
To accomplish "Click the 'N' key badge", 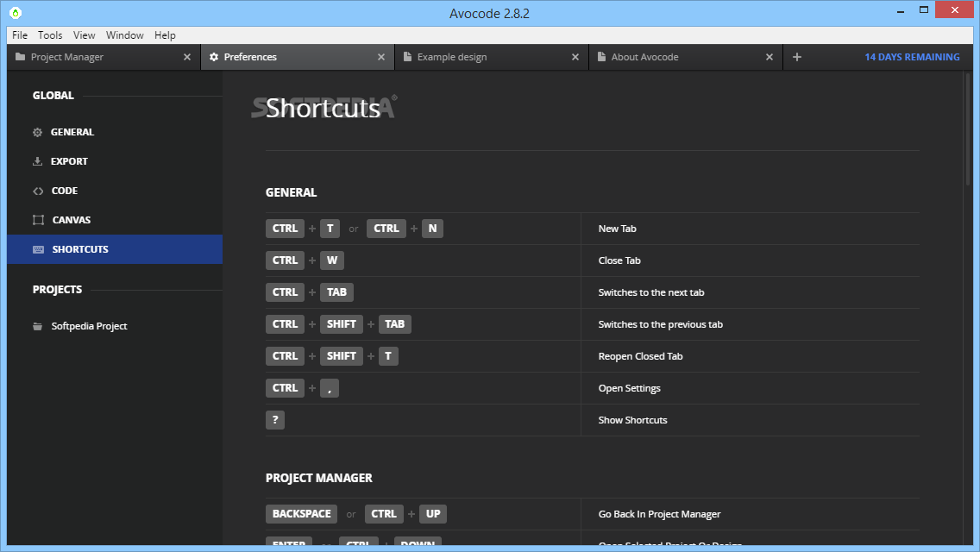I will (x=432, y=229).
